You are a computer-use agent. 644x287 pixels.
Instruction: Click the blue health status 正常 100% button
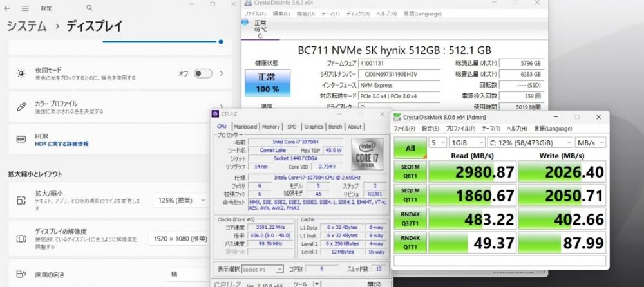(267, 83)
